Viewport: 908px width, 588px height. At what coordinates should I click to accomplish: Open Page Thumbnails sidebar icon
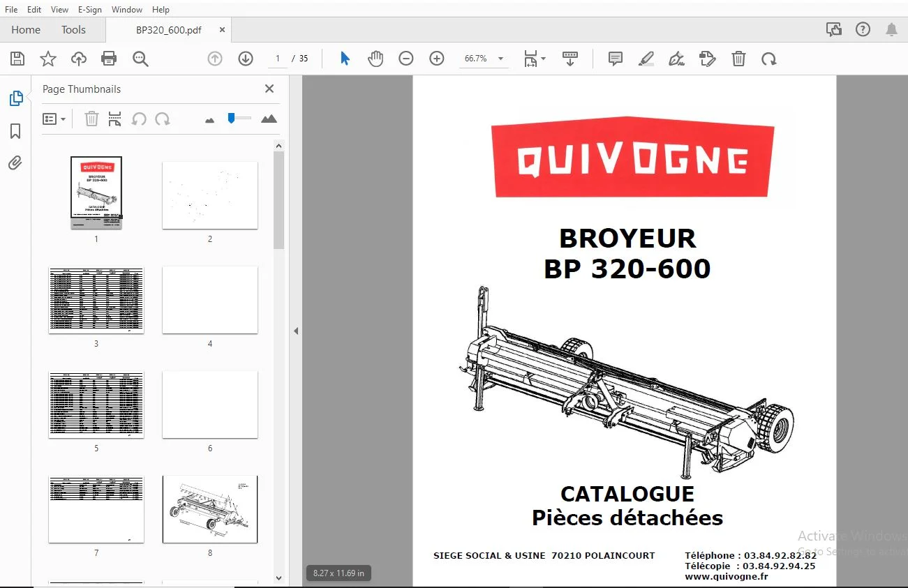coord(16,98)
